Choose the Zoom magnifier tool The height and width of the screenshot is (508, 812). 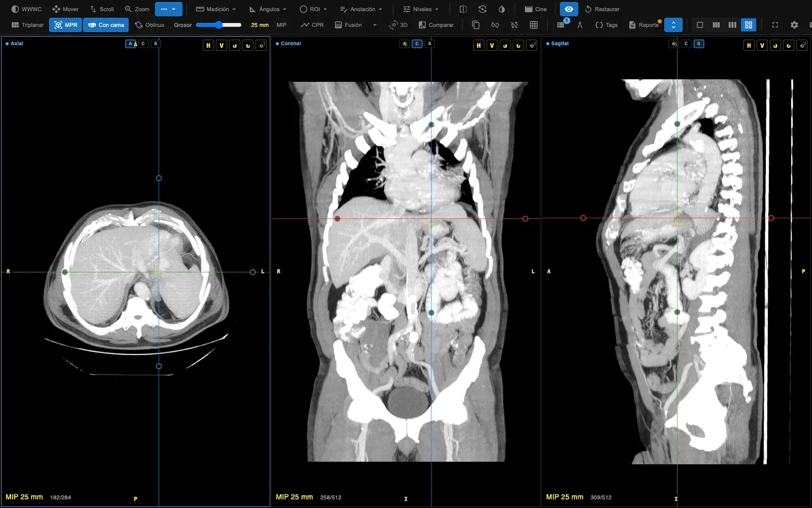point(137,9)
